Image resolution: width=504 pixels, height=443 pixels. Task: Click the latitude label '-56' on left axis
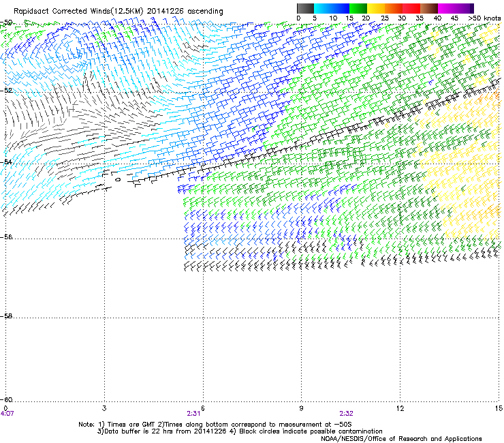pos(6,236)
